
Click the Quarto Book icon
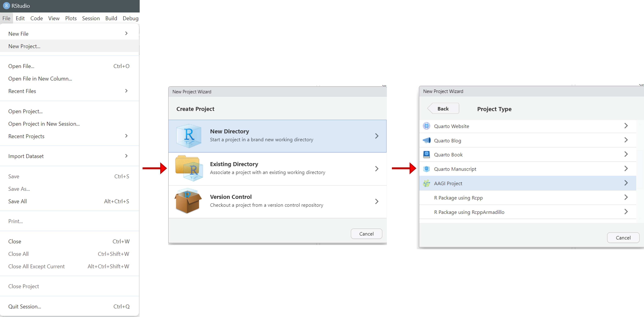click(426, 154)
